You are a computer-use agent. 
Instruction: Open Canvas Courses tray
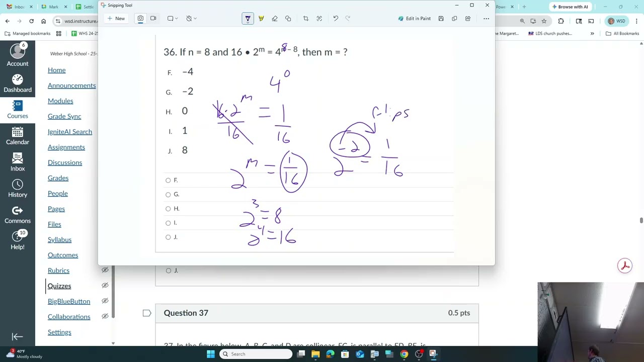pos(18,110)
